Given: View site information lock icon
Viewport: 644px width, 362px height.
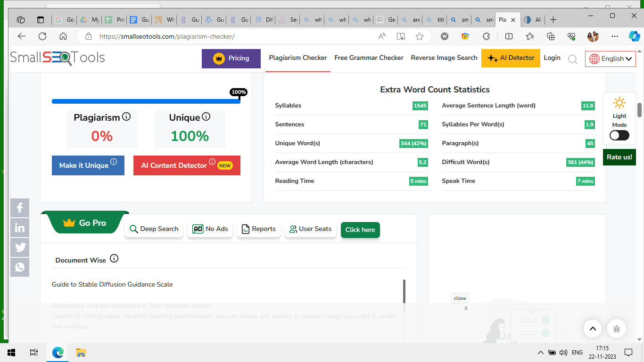Looking at the screenshot, I should 88,36.
